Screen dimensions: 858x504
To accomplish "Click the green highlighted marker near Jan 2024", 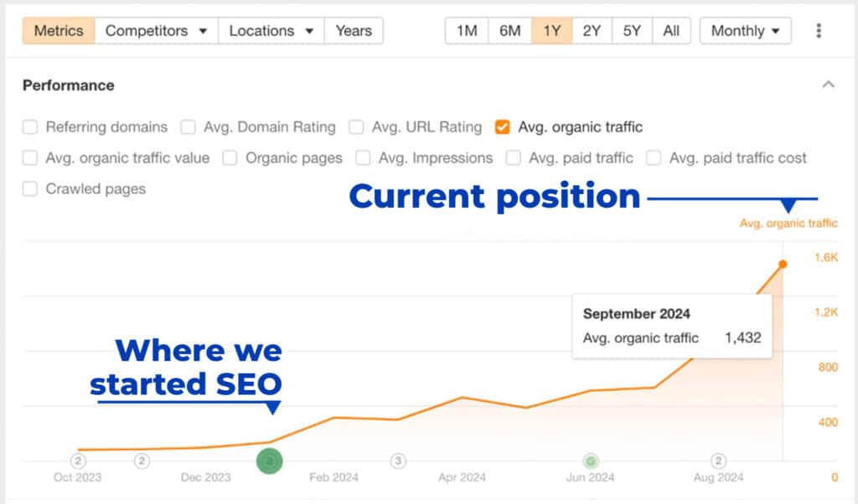I will [269, 460].
